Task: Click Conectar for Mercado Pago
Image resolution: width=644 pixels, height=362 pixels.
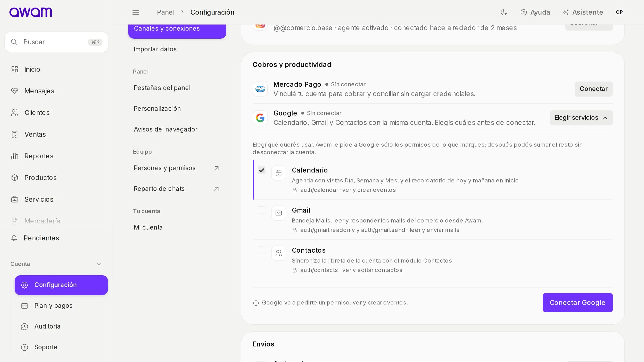Action: (594, 89)
